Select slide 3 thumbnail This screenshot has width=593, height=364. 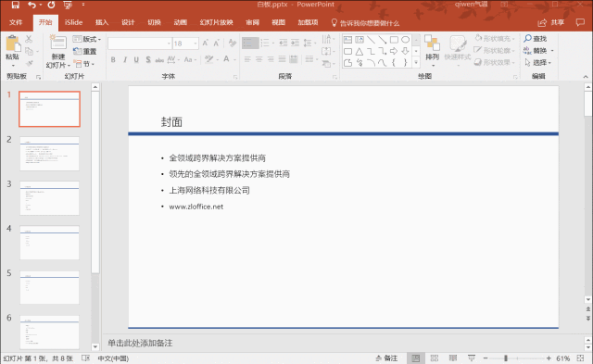click(x=49, y=198)
